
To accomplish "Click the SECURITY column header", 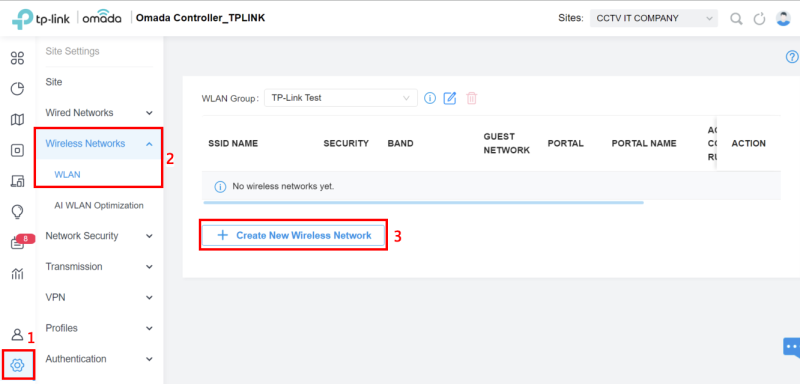I will click(x=346, y=144).
